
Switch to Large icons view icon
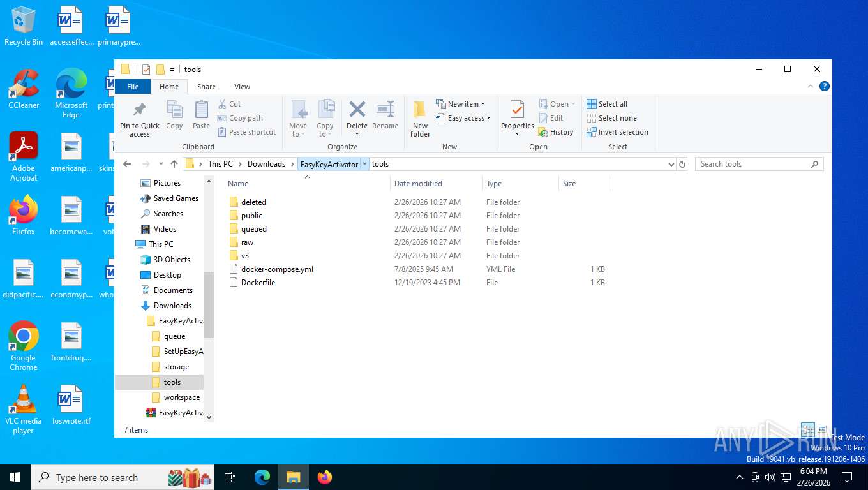coord(822,430)
